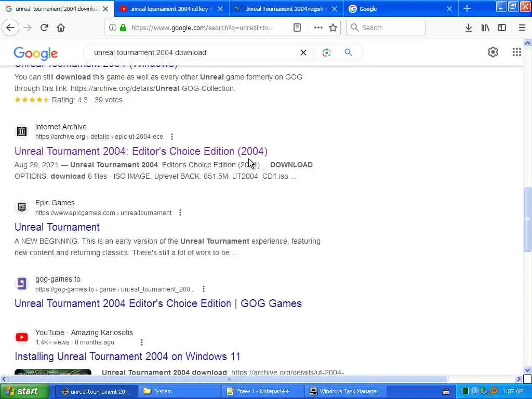Screen dimensions: 532x399
Task: Bookmark this page with the star
Action: tap(333, 28)
